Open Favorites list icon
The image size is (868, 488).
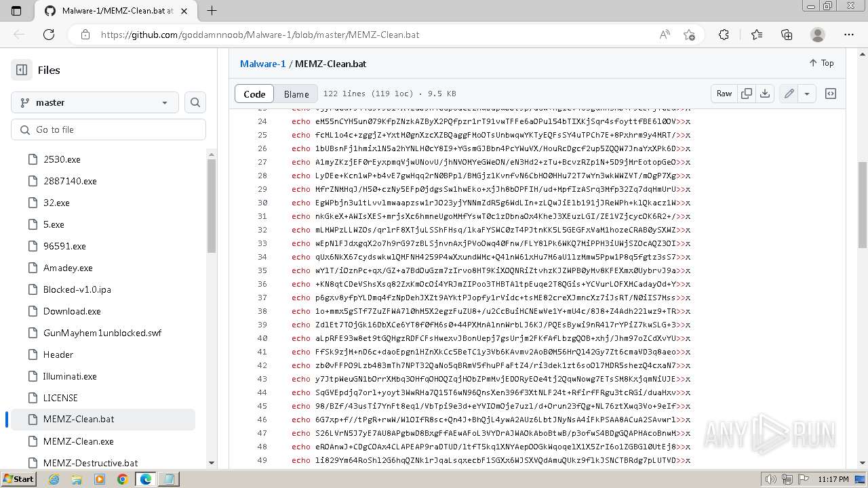(x=757, y=35)
